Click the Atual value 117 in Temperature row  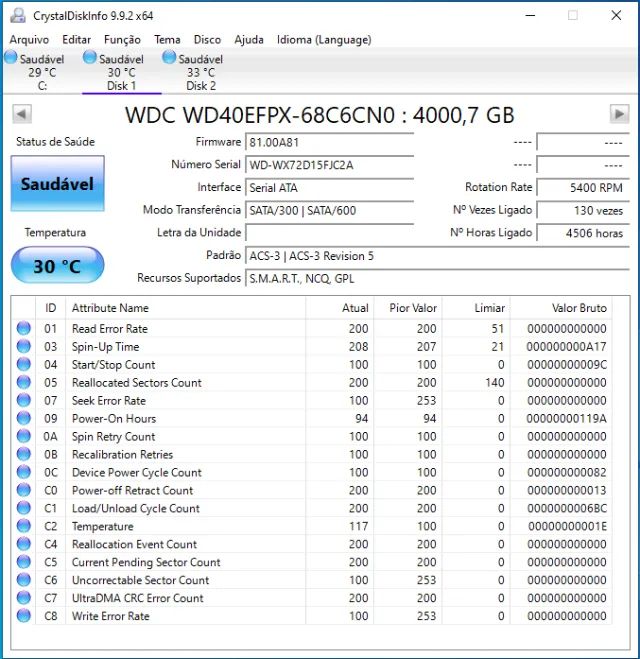pos(358,526)
